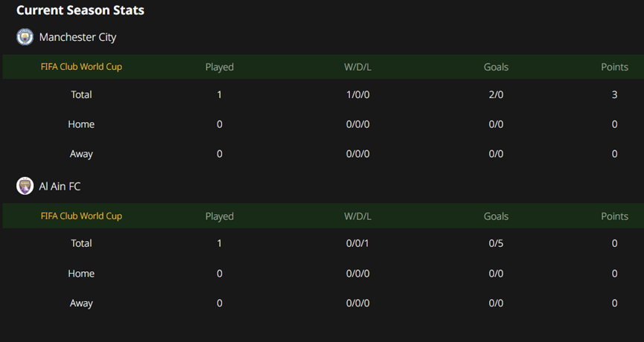
Task: Select FIFA Club World Cup under Manchester City
Action: pos(81,67)
